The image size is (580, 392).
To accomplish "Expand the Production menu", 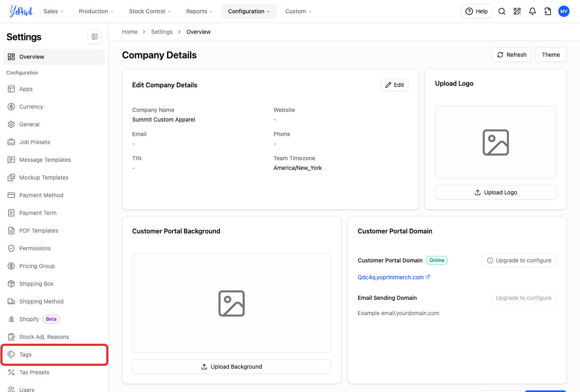I will pos(96,11).
